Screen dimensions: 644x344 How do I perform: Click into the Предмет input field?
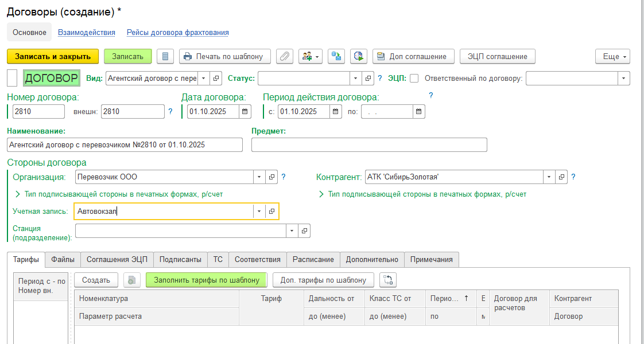368,145
